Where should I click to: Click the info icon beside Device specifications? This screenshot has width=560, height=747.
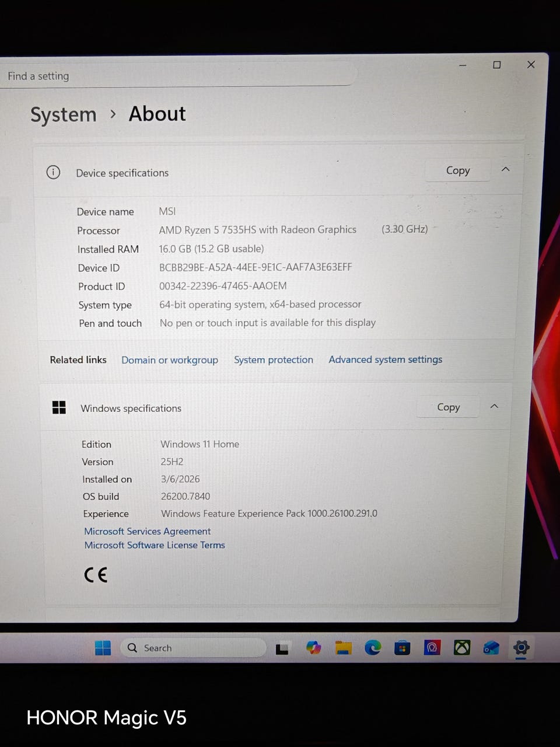pos(53,172)
